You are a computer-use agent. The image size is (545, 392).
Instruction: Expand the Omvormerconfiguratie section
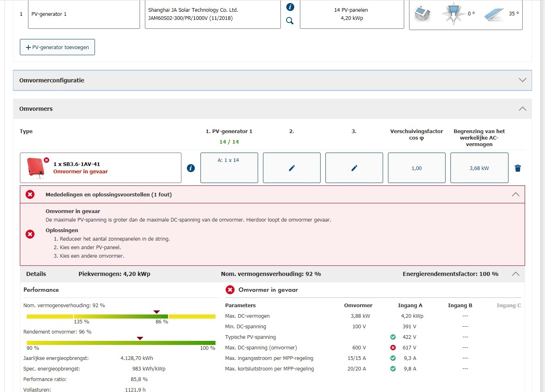pos(522,80)
